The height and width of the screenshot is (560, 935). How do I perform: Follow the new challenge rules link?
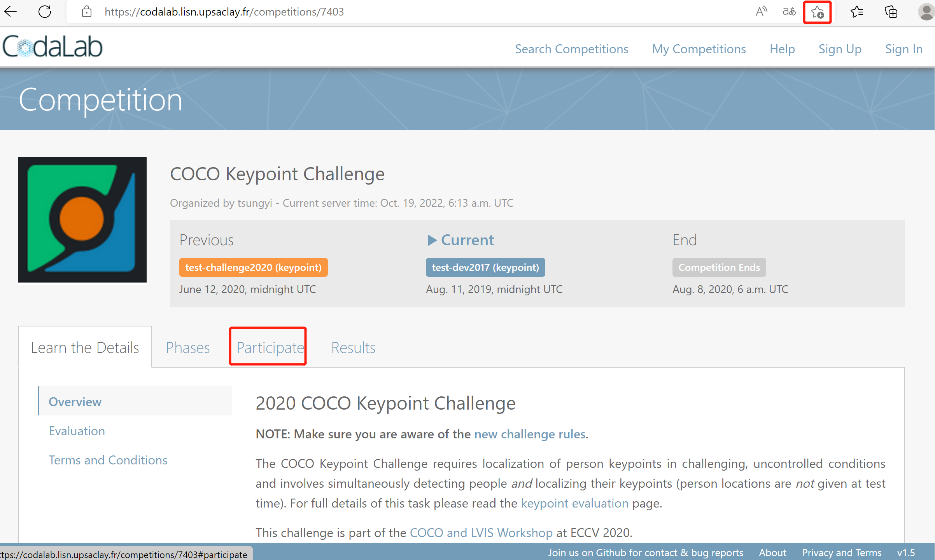[530, 434]
